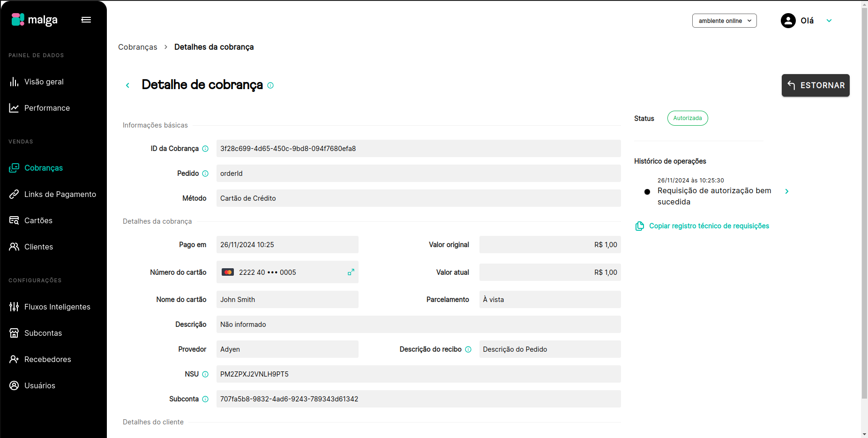Click info icon beside ID da Cobrança
This screenshot has height=438, width=868.
coord(205,149)
